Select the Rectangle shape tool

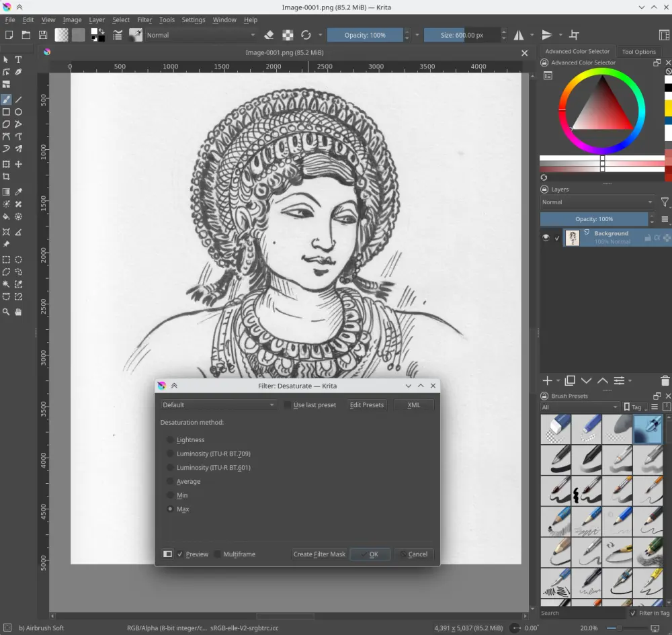[6, 112]
